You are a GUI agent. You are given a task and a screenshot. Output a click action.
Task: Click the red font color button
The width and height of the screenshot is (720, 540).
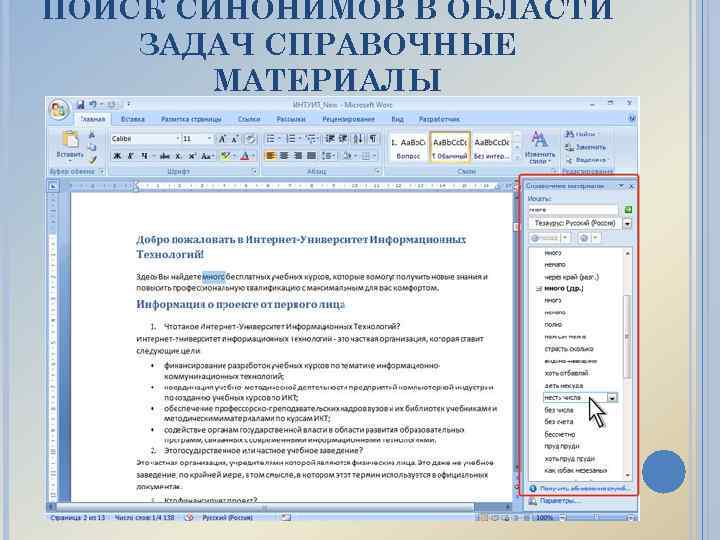click(x=245, y=157)
